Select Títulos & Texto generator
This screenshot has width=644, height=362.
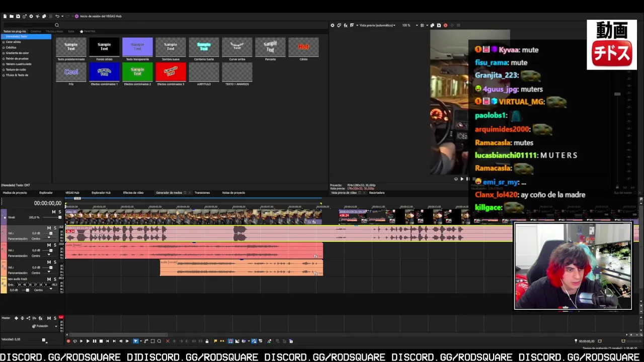point(17,75)
